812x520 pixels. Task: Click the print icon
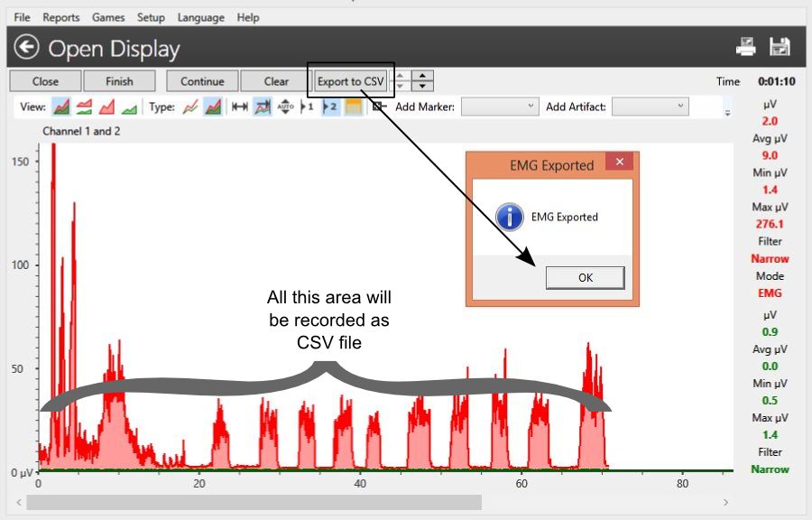[x=747, y=48]
